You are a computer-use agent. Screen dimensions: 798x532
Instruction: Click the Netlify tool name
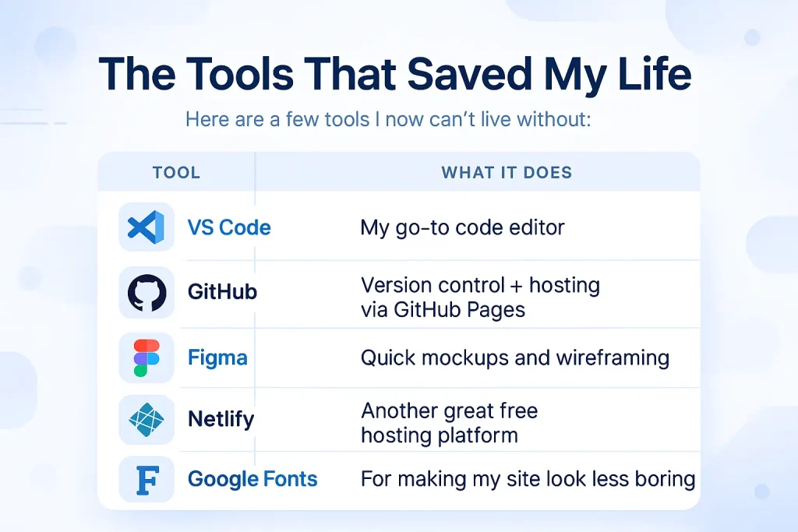pos(221,420)
